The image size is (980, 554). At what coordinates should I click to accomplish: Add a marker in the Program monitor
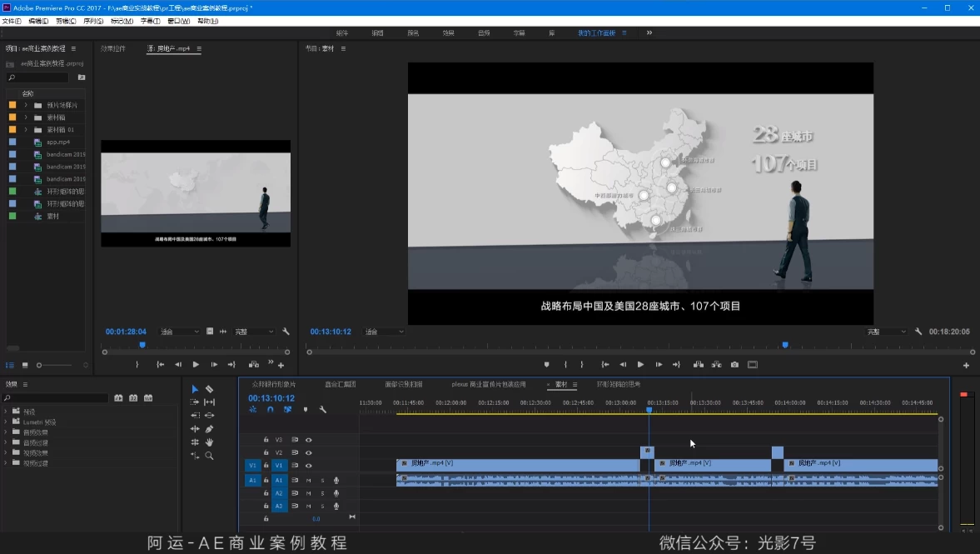pyautogui.click(x=546, y=364)
